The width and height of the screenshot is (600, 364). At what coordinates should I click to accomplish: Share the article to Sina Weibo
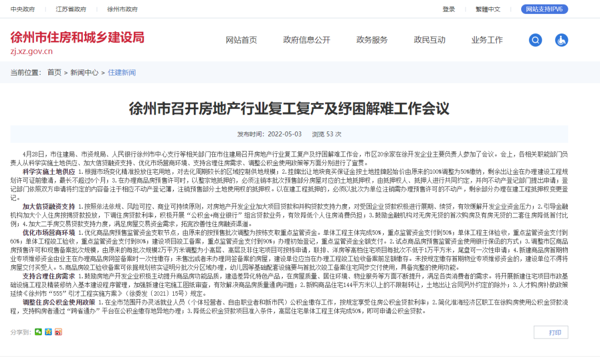click(x=57, y=332)
